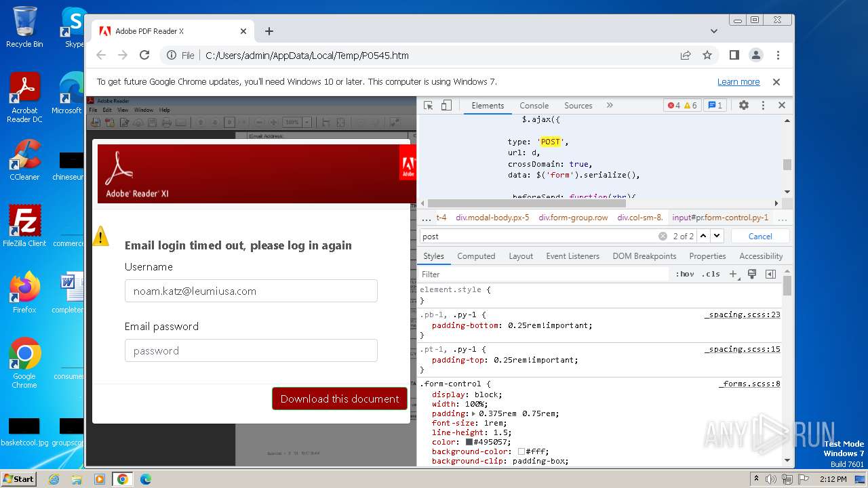Click the DevTools search box containing post
The height and width of the screenshot is (488, 868).
(538, 236)
